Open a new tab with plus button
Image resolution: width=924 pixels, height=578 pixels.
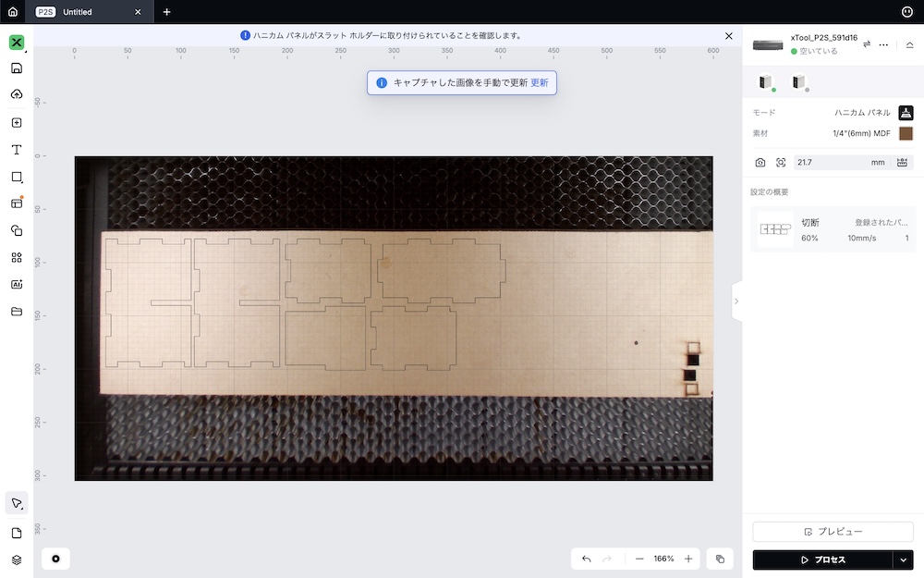(x=166, y=12)
